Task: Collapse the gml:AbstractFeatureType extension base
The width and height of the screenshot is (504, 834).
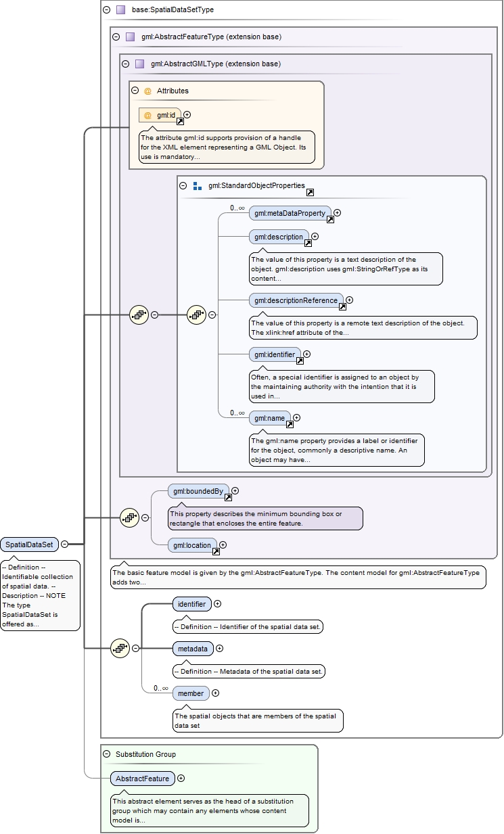Action: tap(116, 37)
